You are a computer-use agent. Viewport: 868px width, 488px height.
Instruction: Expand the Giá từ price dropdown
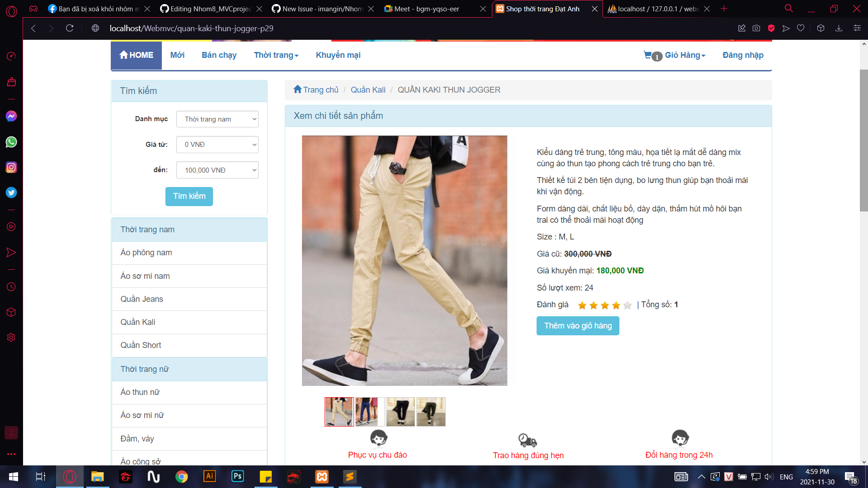[x=217, y=145]
